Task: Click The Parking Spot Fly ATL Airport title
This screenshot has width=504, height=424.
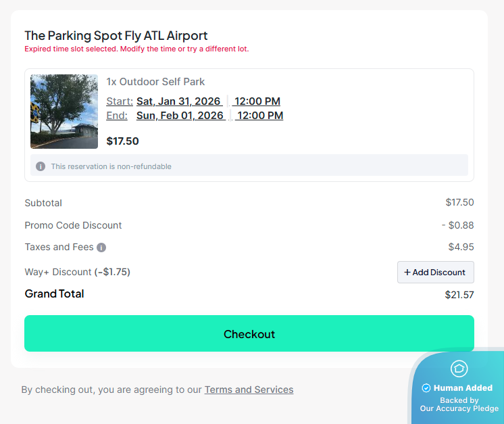Action: (116, 36)
